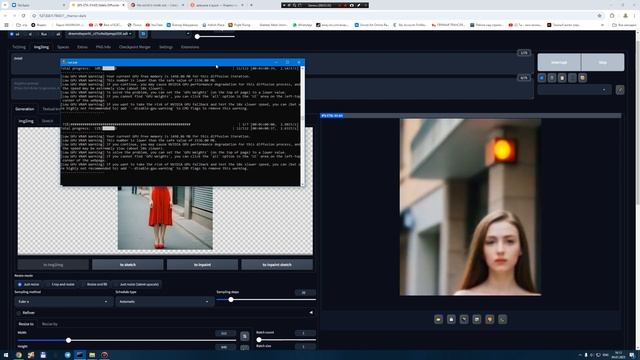Click the generated woman portrait image

pyautogui.click(x=470, y=207)
